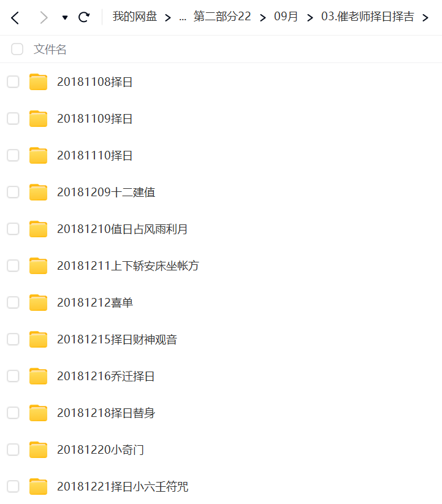442x504 pixels.
Task: Refresh the folder listing
Action: point(84,17)
